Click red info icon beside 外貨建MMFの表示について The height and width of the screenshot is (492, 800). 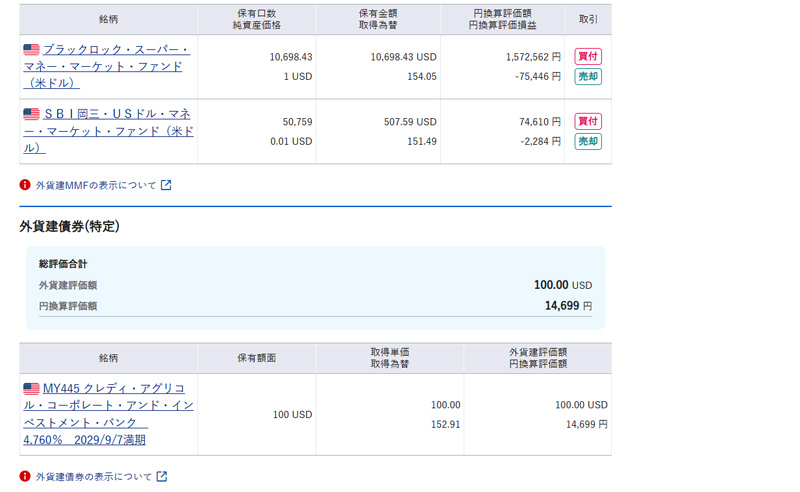pyautogui.click(x=25, y=185)
